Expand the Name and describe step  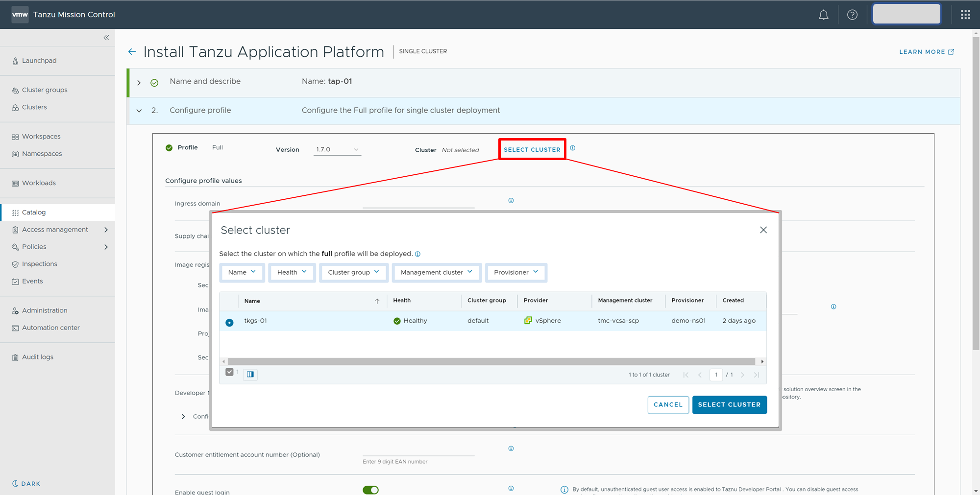pos(139,83)
